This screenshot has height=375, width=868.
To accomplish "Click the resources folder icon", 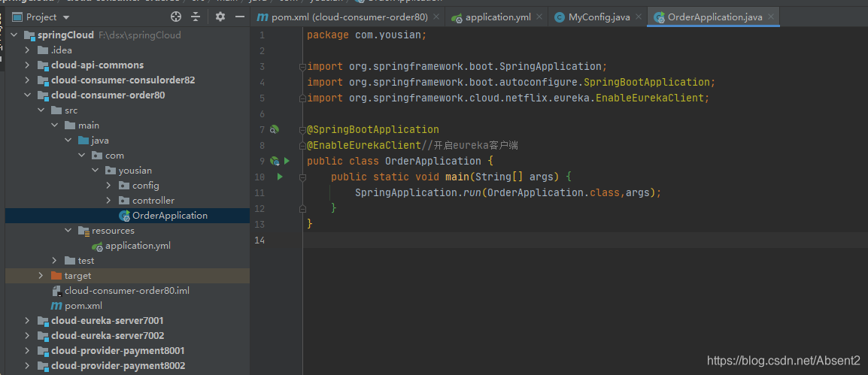I will [83, 231].
